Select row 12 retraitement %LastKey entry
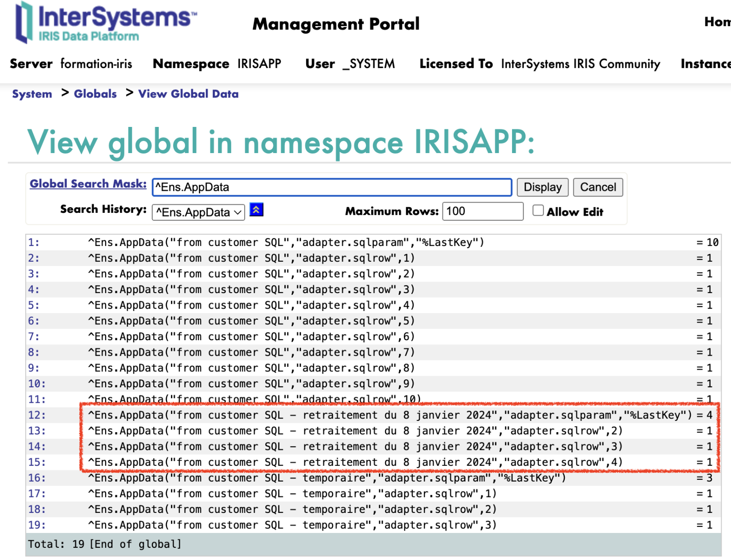This screenshot has width=731, height=560. 389,415
